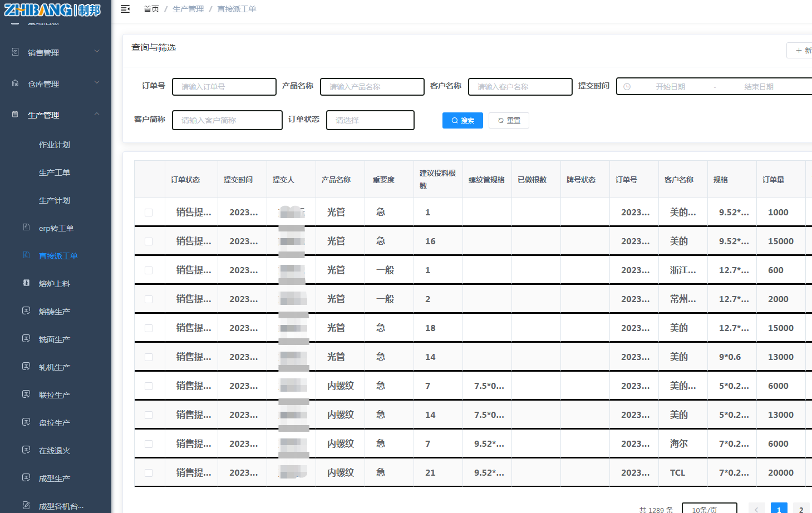Open the 订单状态 dropdown filter

pos(371,120)
